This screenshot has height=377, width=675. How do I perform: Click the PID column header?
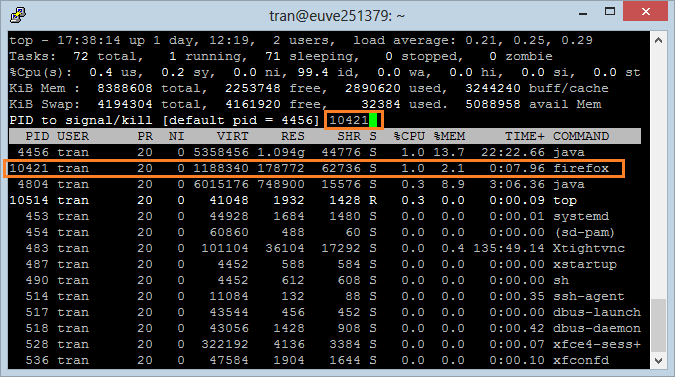click(37, 136)
